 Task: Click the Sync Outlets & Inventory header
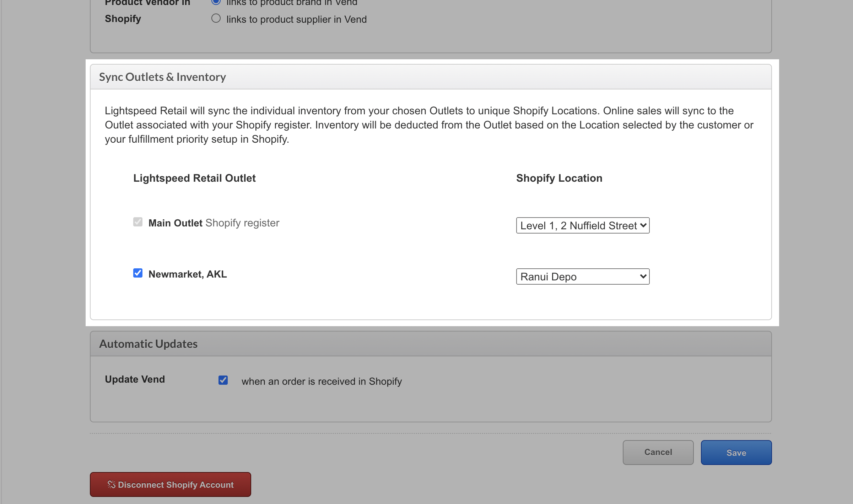(x=162, y=77)
